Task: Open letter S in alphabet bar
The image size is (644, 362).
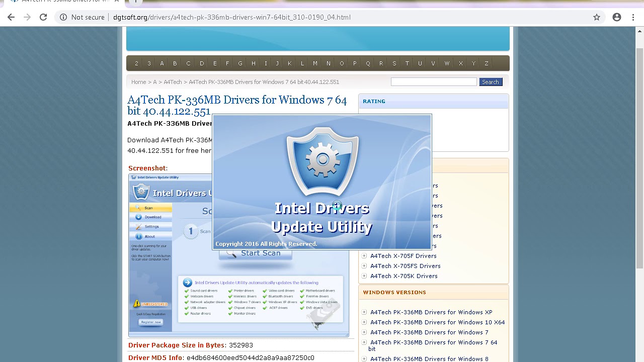Action: [394, 63]
